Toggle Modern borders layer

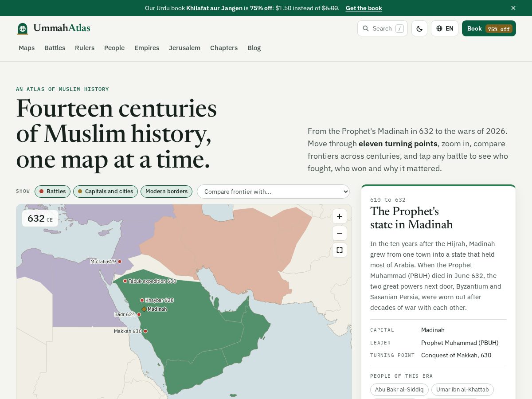[x=166, y=192]
